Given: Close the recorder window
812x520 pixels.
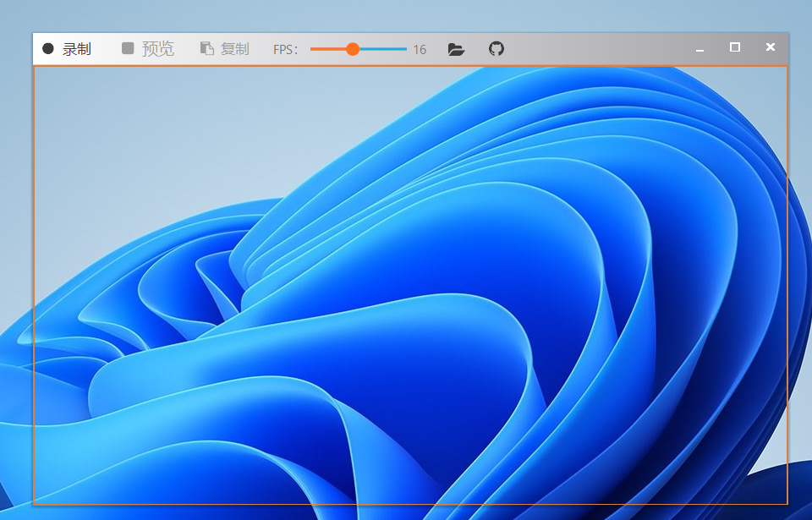Looking at the screenshot, I should click(x=770, y=47).
